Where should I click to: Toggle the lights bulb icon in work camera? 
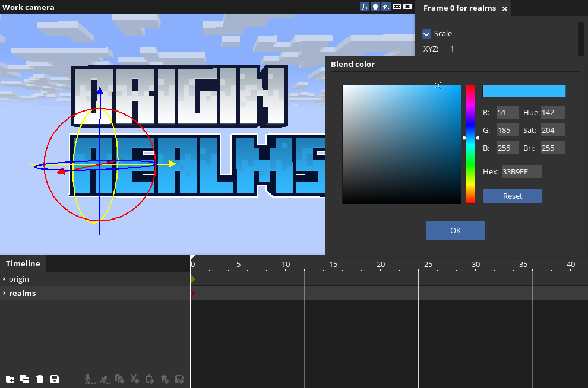click(x=375, y=7)
